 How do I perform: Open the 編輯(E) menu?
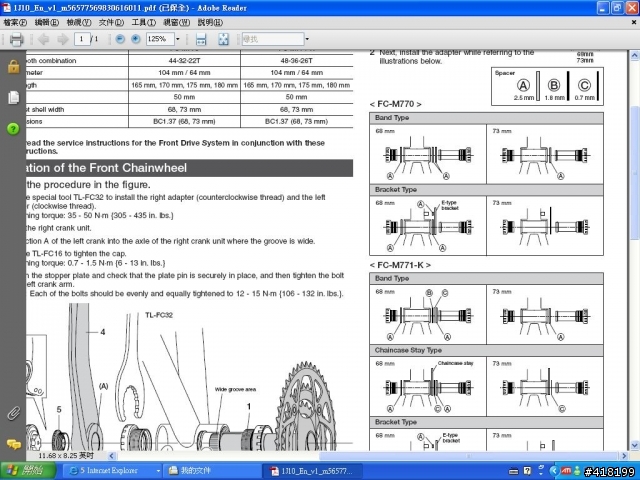click(46, 22)
